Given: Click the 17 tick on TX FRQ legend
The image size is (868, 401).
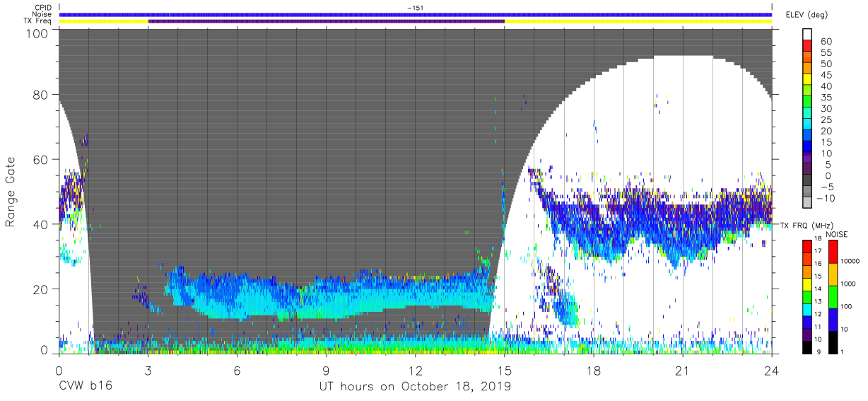Looking at the screenshot, I should (x=819, y=251).
